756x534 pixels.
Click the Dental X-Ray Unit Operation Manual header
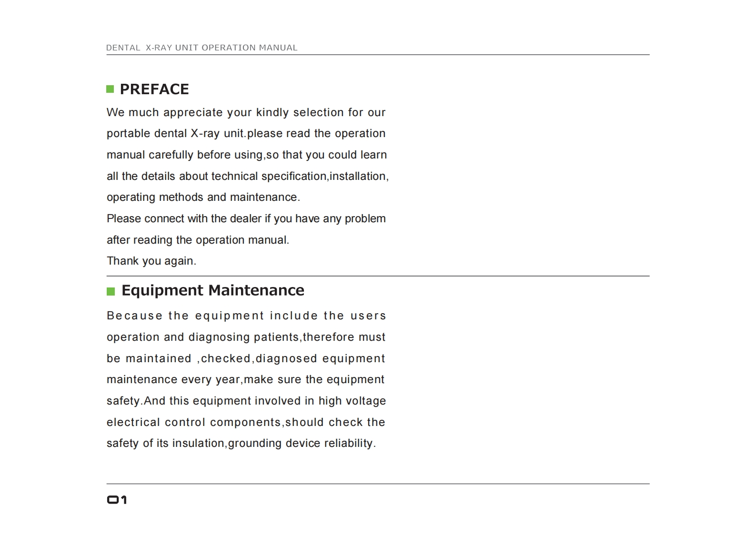point(202,48)
